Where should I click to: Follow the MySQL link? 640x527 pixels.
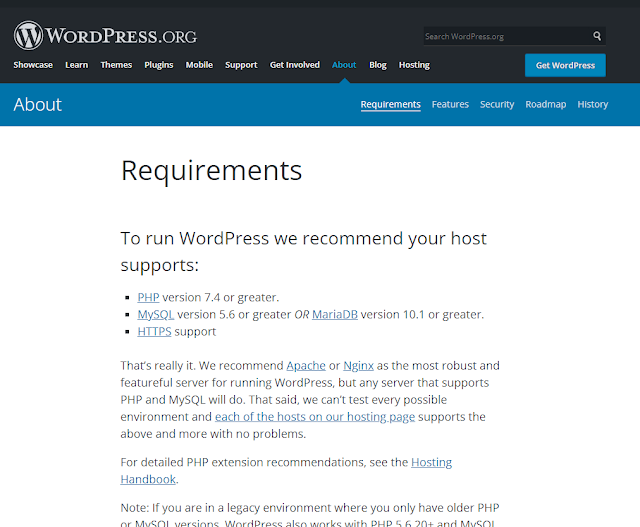(x=156, y=315)
